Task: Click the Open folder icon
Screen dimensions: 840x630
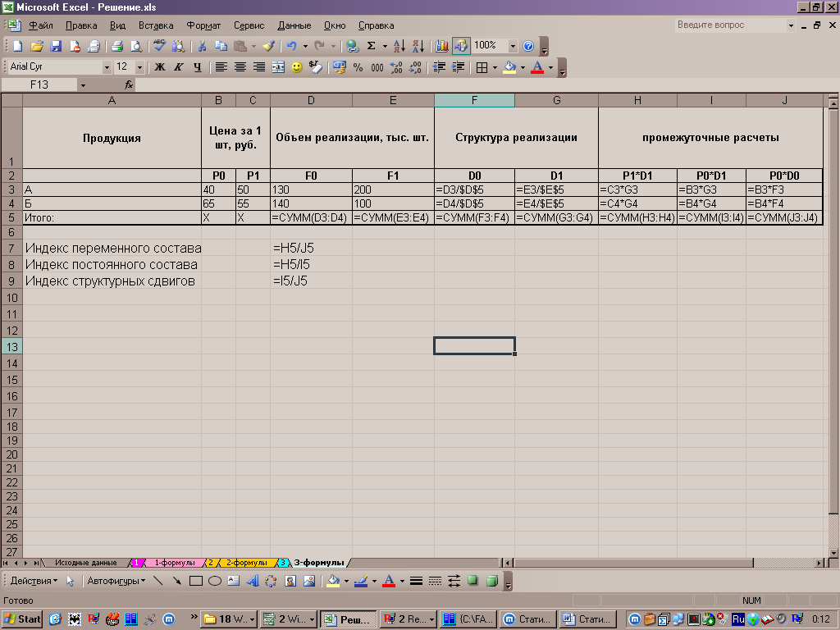Action: [x=36, y=46]
